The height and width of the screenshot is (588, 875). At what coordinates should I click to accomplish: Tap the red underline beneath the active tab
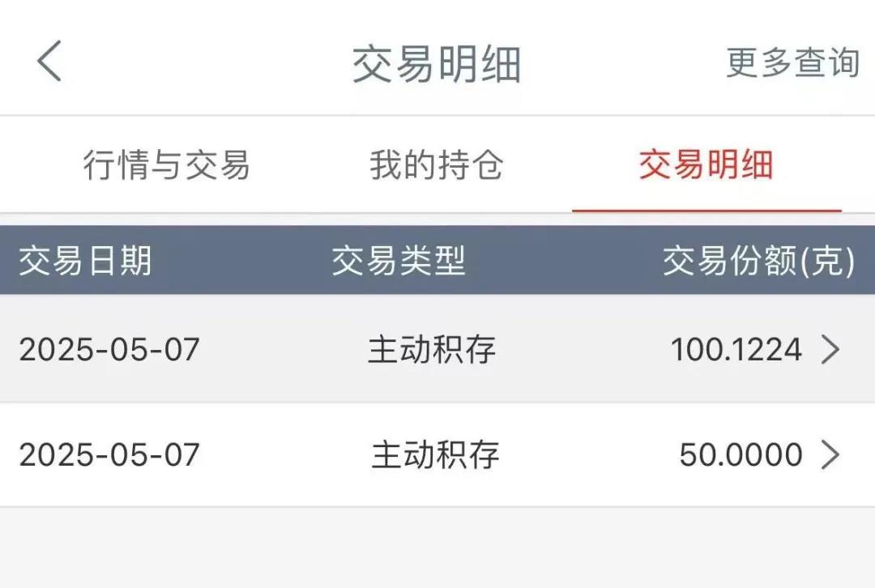coord(706,211)
